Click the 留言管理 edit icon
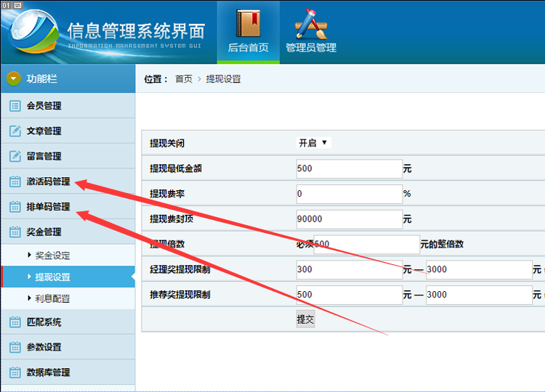Image resolution: width=545 pixels, height=392 pixels. pos(15,156)
